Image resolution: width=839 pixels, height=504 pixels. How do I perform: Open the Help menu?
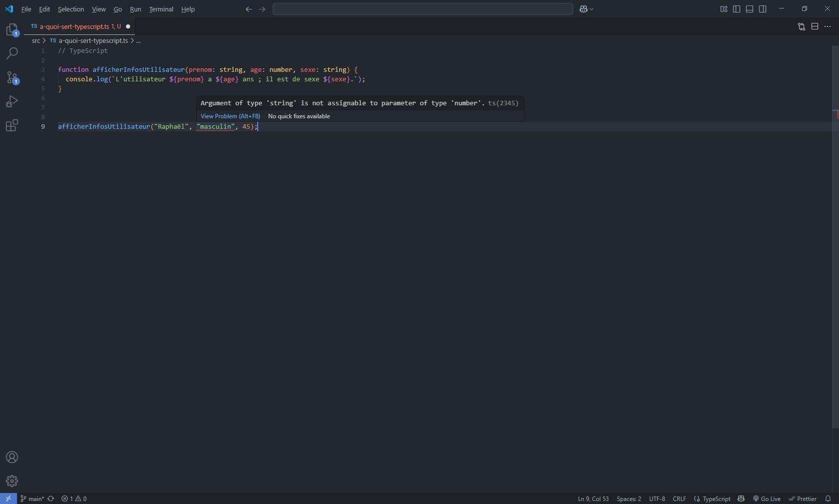pos(188,9)
